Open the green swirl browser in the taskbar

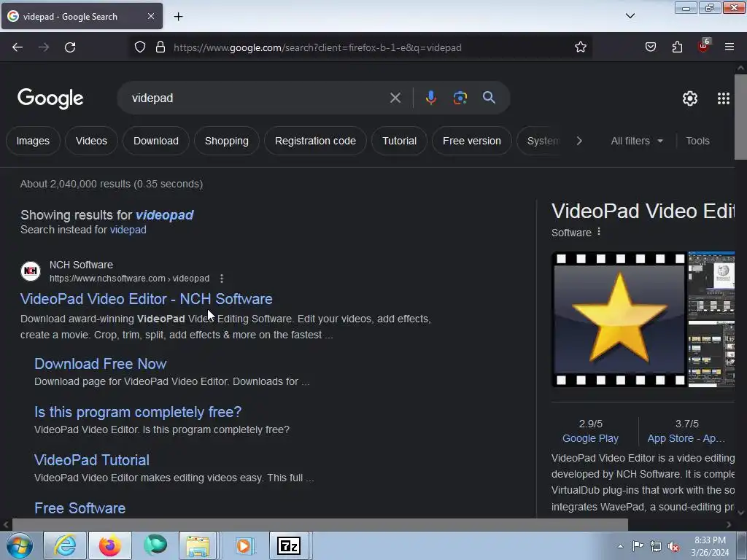pos(155,545)
